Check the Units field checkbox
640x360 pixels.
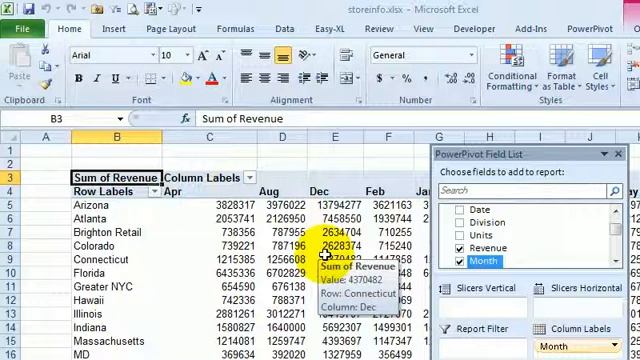(x=459, y=235)
